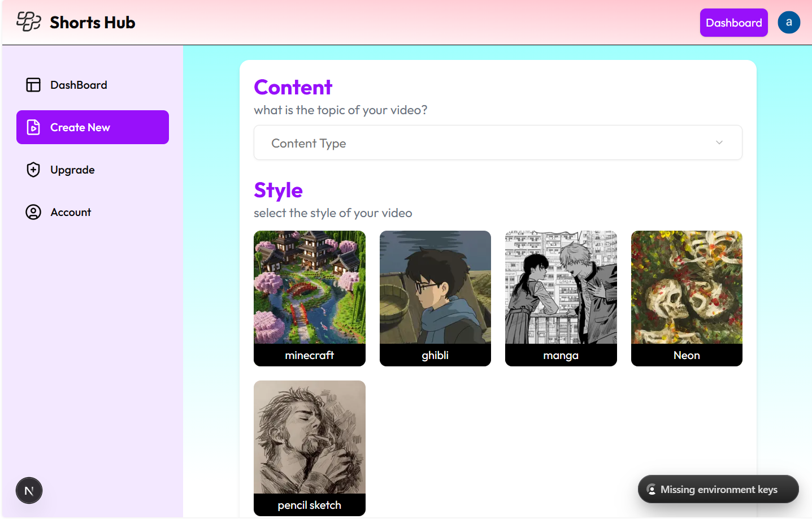Click the Create New file-video icon
The width and height of the screenshot is (812, 519).
[33, 127]
